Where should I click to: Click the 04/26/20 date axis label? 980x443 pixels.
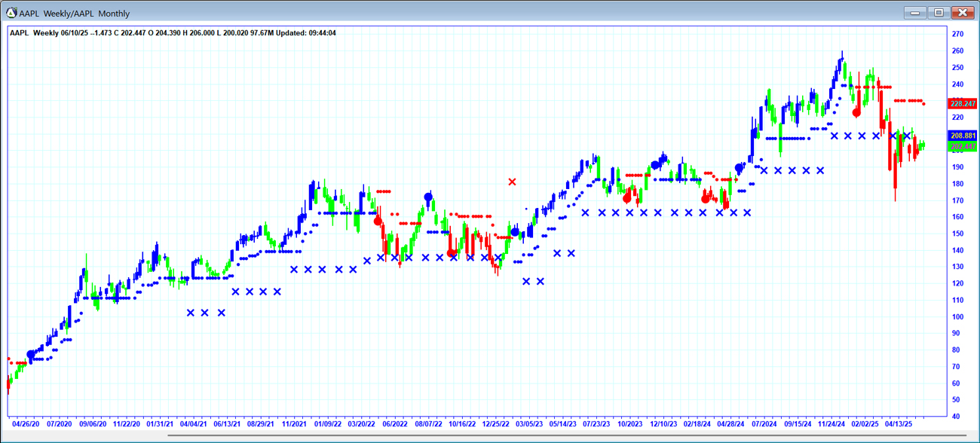pyautogui.click(x=26, y=424)
